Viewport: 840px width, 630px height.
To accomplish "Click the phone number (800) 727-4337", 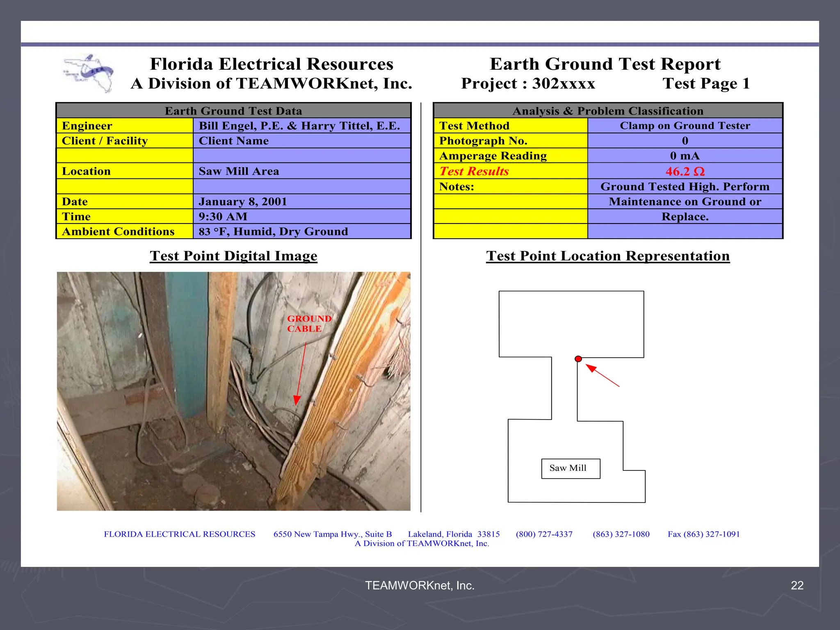I will pos(544,534).
